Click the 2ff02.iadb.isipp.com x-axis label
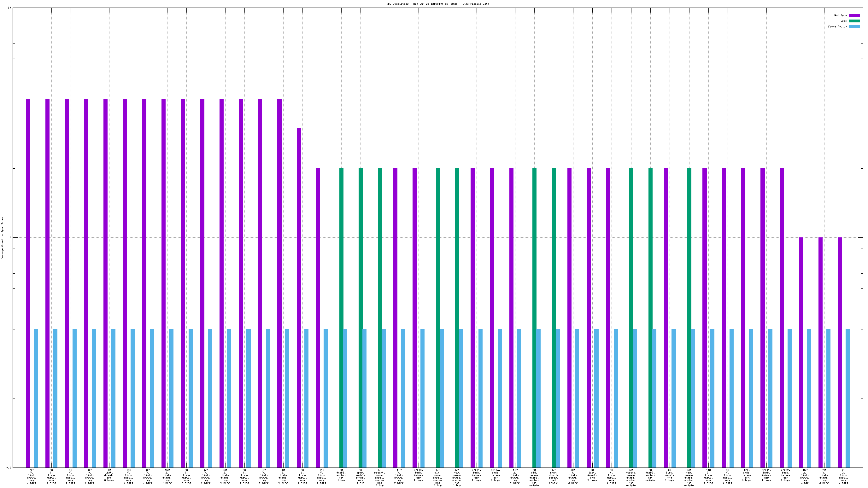Viewport: 868px width, 488px height. [785, 475]
